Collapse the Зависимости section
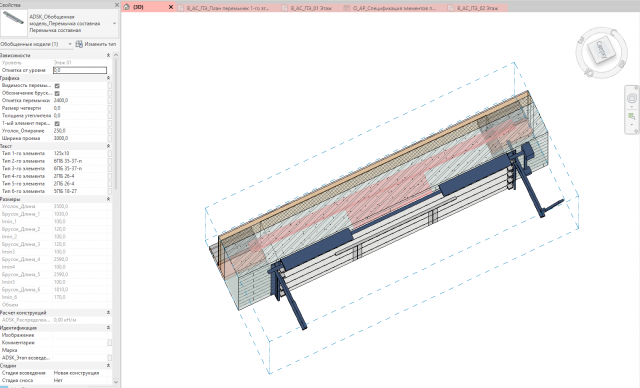This screenshot has height=388, width=640. click(x=108, y=55)
